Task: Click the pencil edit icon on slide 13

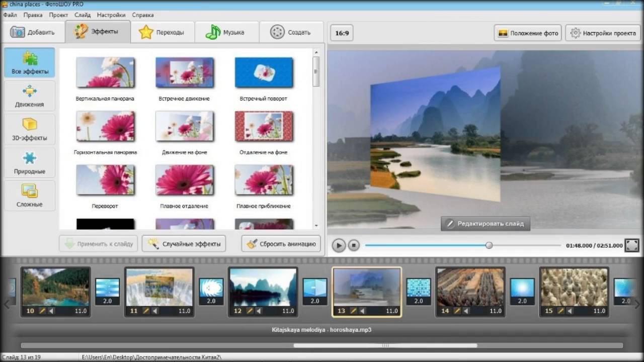Action: [353, 311]
